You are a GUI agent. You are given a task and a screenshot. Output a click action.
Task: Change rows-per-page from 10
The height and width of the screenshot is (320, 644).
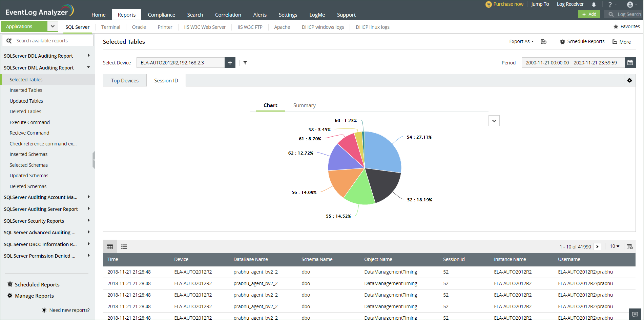tap(615, 246)
